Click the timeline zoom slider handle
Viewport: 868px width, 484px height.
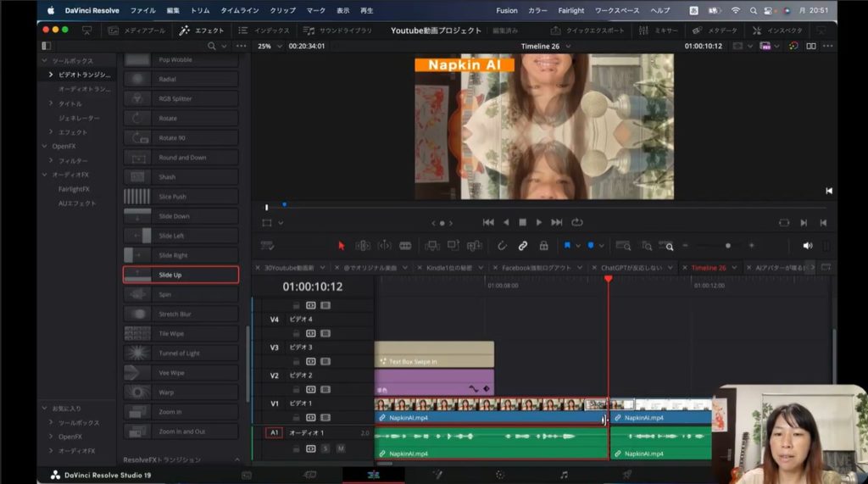click(727, 246)
